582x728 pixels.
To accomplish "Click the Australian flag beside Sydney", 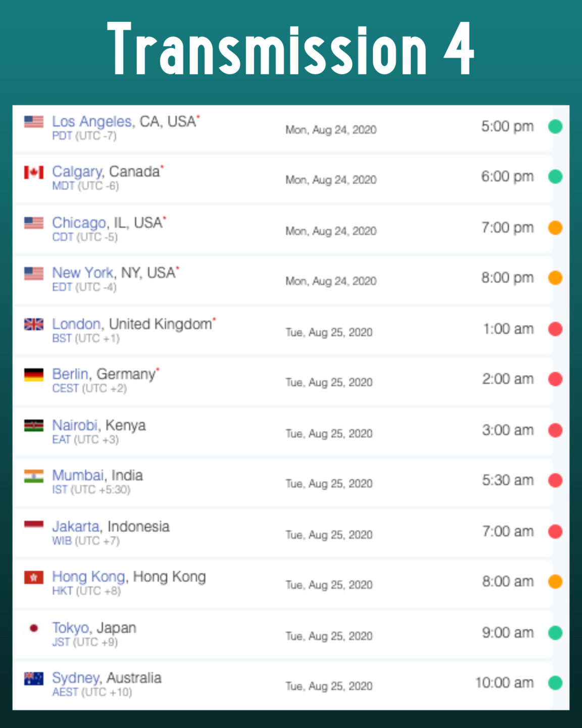I will tap(34, 678).
